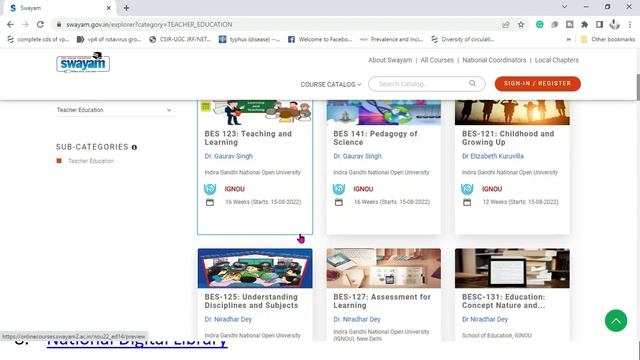
Task: Show more bookmarks with double chevron
Action: (568, 39)
